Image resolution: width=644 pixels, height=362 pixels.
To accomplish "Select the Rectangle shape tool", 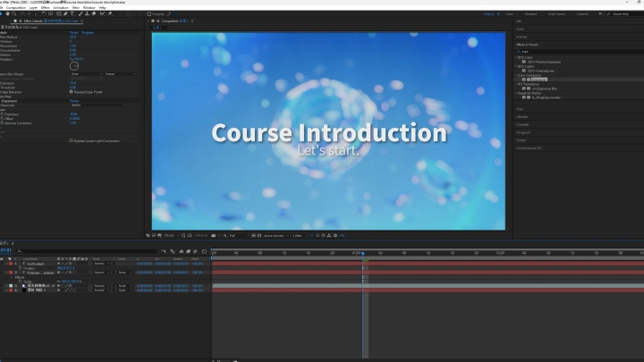I will (59, 14).
